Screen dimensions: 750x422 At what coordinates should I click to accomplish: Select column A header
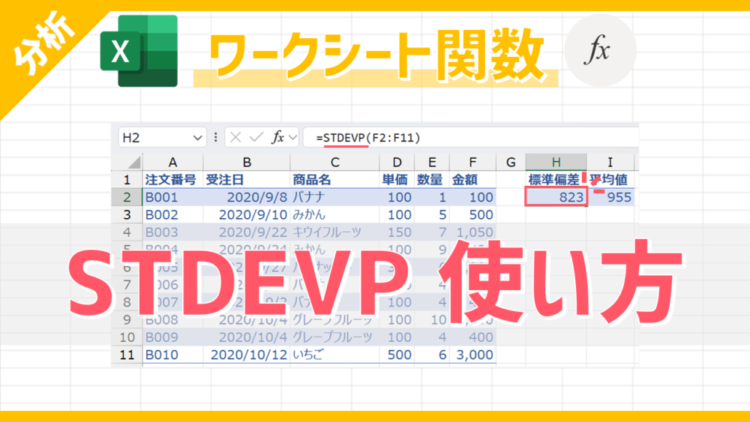click(173, 162)
